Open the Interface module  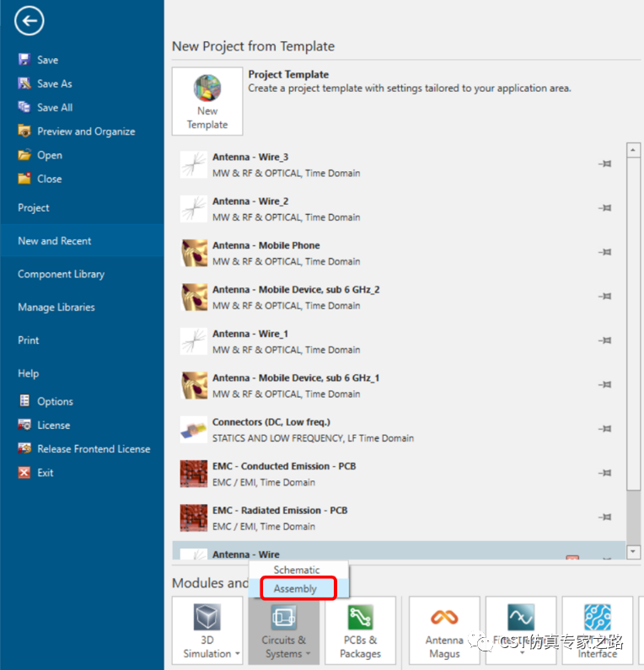(598, 630)
